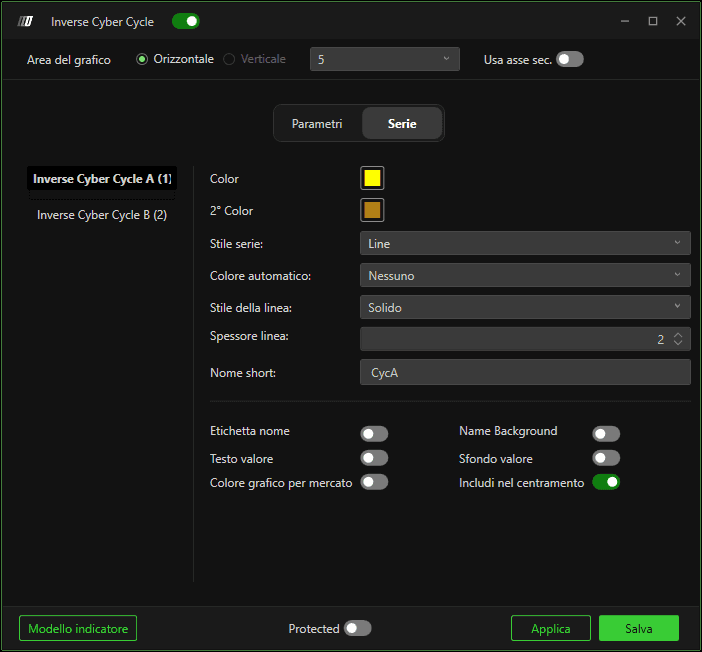Enable the Usa asse sec. switch
702x652 pixels.
click(x=569, y=59)
